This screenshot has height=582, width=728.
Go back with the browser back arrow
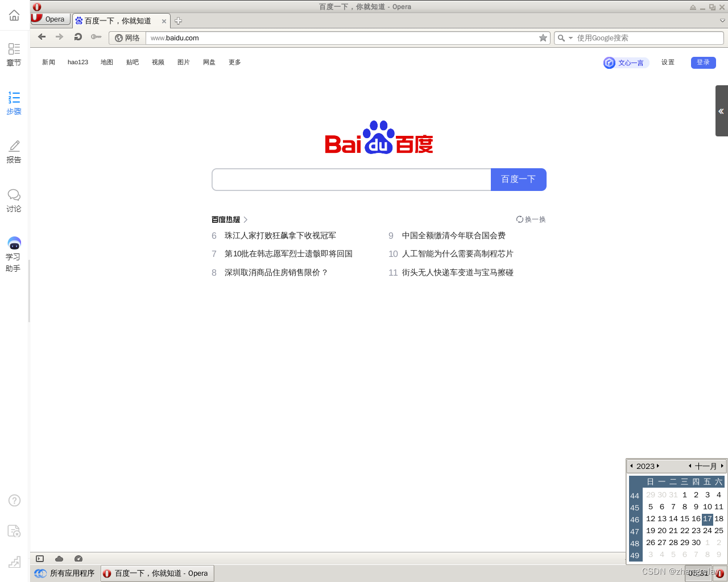tap(42, 37)
